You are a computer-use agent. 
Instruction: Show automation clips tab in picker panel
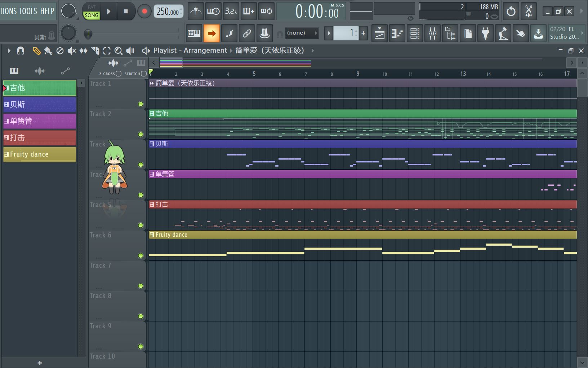coord(65,71)
